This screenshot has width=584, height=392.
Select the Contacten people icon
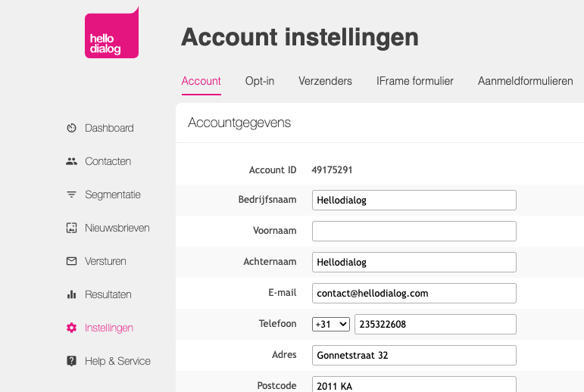(x=71, y=161)
